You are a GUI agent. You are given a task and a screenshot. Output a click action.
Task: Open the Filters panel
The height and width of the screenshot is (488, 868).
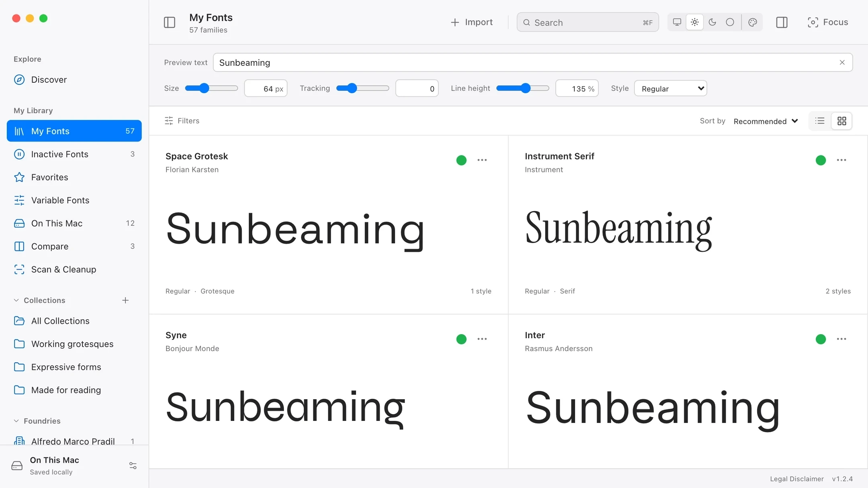point(182,120)
